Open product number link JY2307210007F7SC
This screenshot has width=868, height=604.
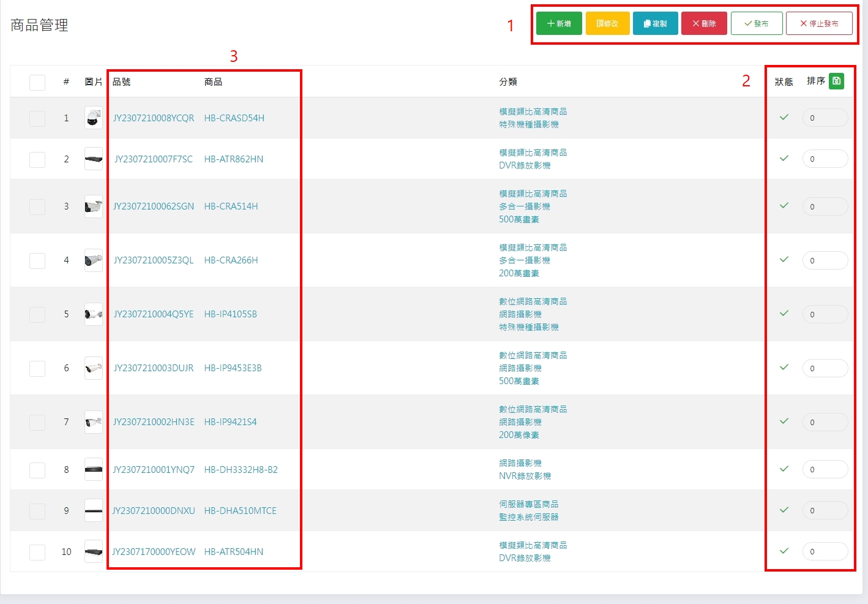click(154, 159)
